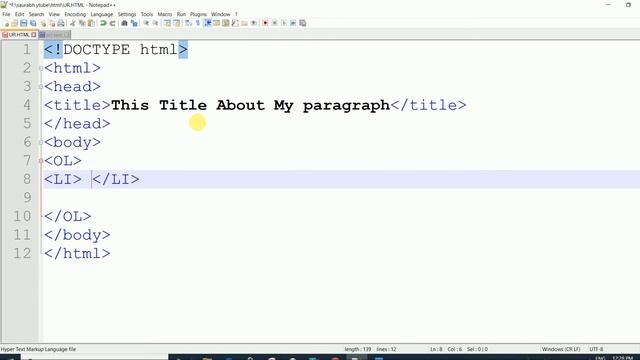Open the Window menu

220,14
